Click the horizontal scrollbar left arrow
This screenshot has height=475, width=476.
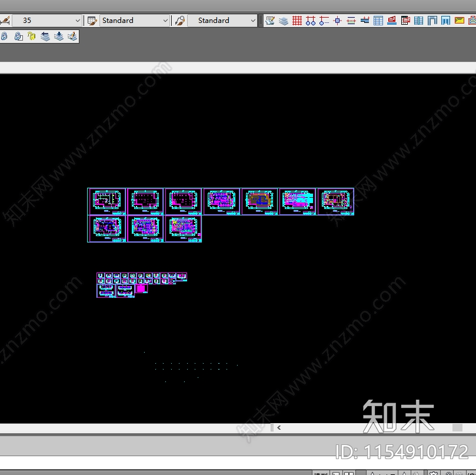(x=279, y=428)
